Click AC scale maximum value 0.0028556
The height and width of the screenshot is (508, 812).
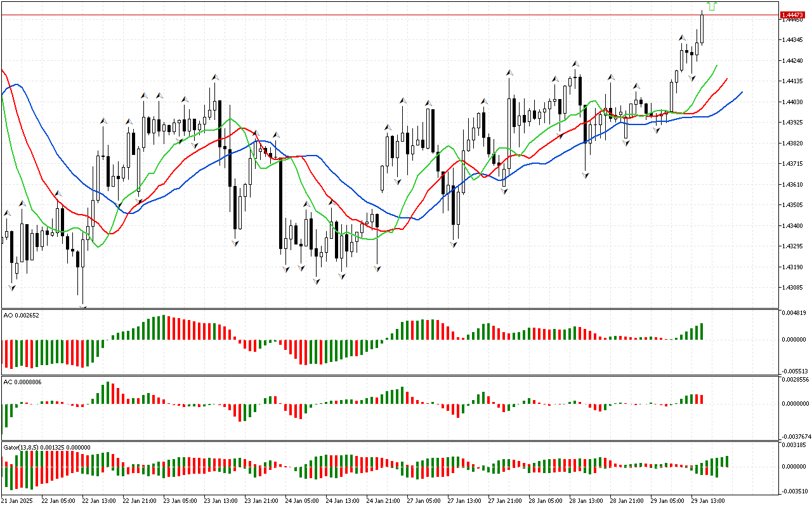pyautogui.click(x=796, y=380)
